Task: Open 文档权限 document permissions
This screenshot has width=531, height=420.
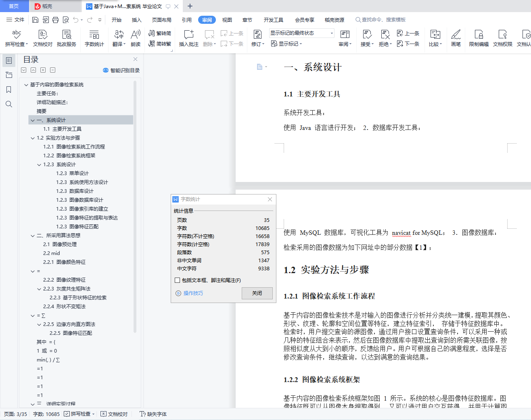Action: tap(503, 38)
